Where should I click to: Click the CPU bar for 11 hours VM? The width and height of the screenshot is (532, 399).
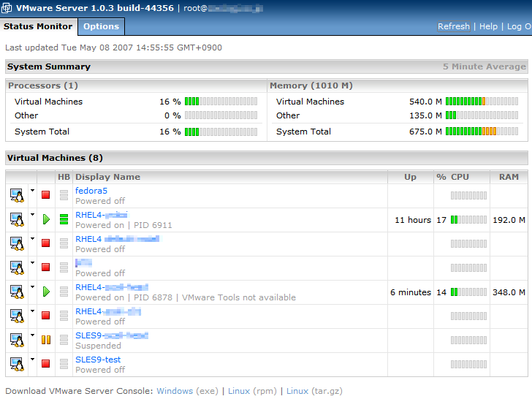[x=468, y=220]
